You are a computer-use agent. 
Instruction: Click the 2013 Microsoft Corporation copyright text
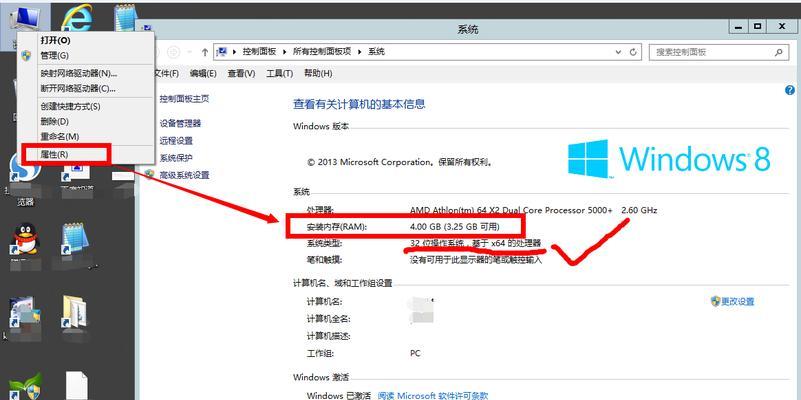[x=399, y=162]
